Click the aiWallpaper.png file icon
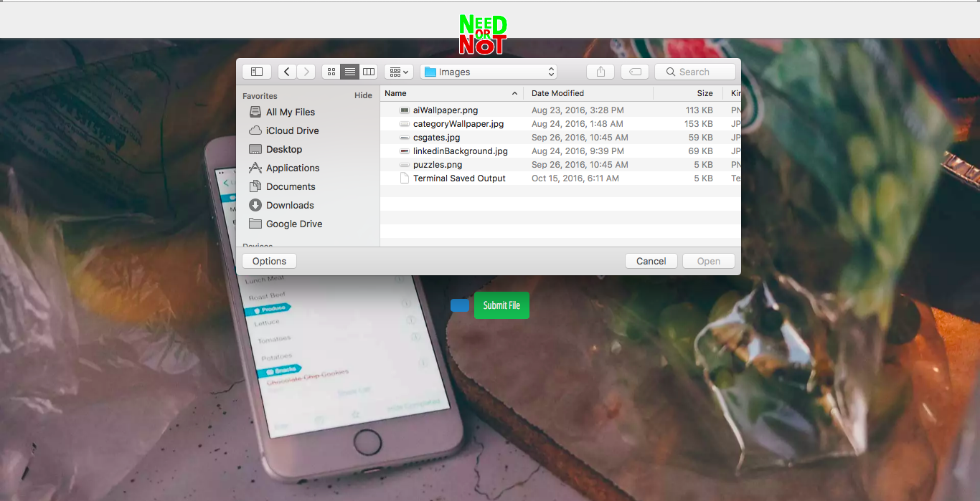Screen dimensions: 980x501 (405, 110)
